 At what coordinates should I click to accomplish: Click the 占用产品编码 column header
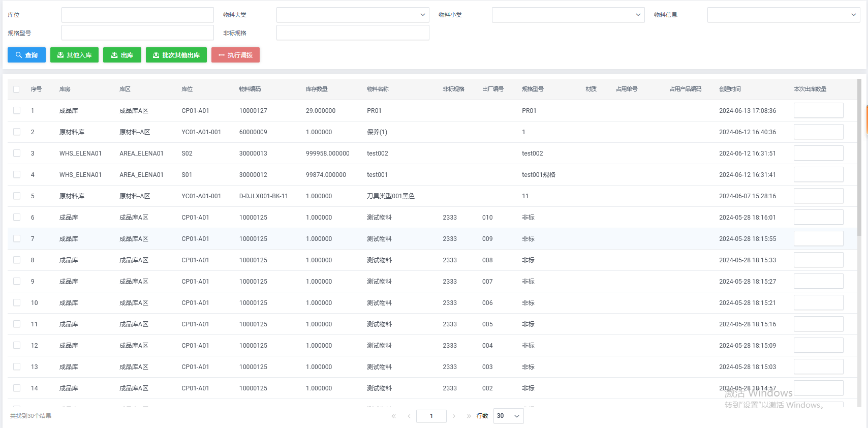point(685,89)
